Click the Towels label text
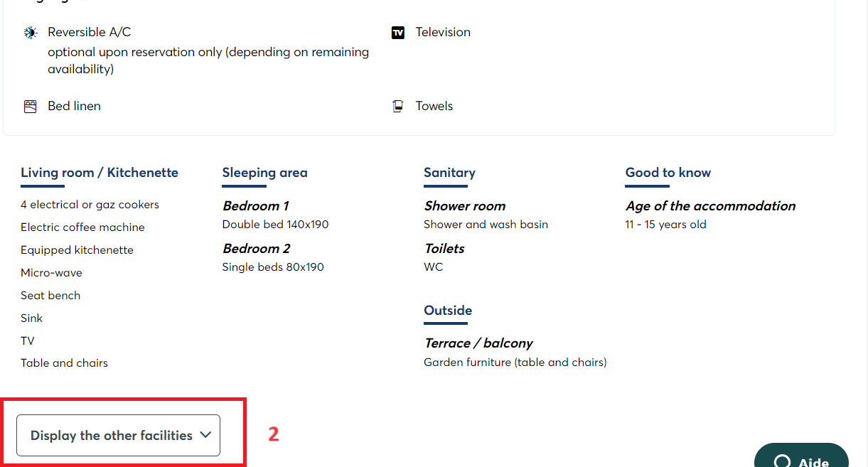Viewport: 868px width, 467px height. pos(434,107)
